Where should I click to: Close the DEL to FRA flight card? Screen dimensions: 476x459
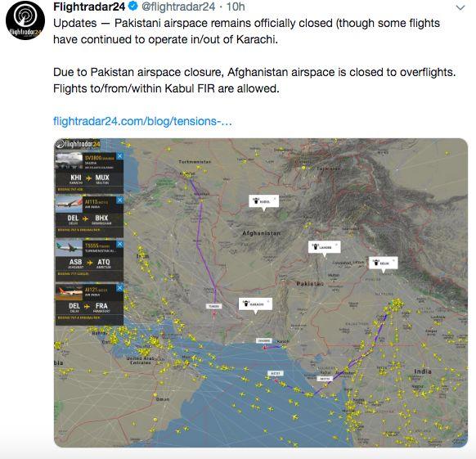coord(120,288)
